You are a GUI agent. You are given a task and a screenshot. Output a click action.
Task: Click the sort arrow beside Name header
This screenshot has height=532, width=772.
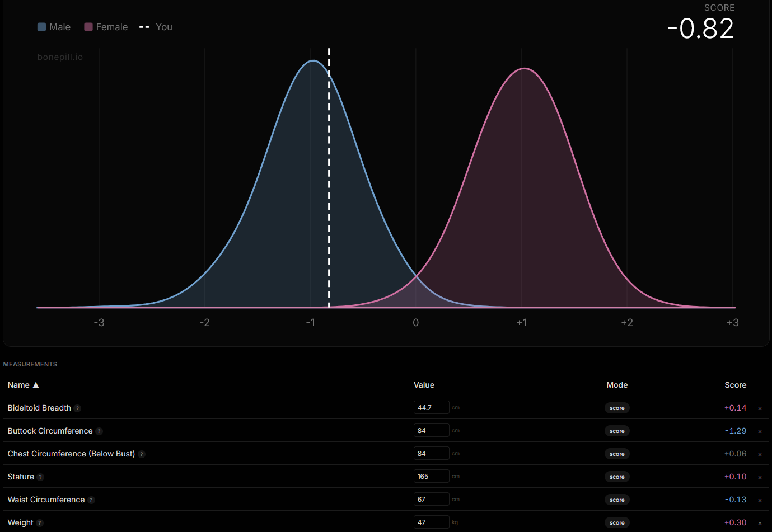(36, 385)
